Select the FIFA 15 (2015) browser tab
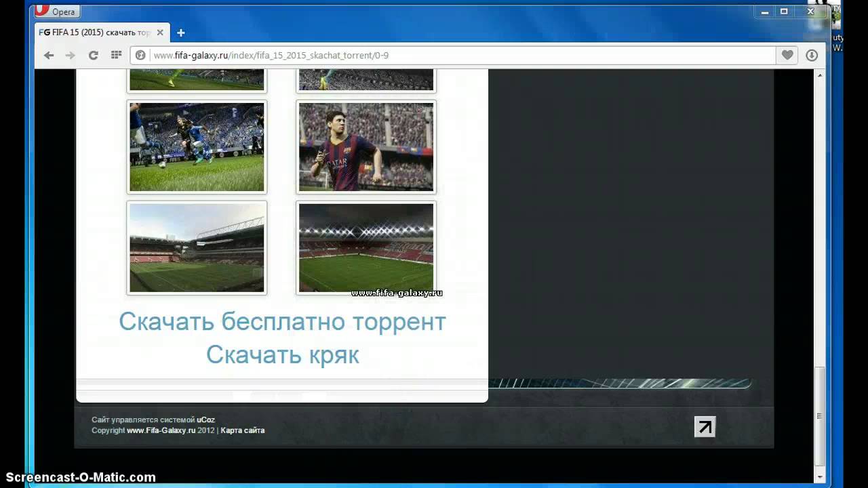The height and width of the screenshot is (488, 868). point(102,33)
